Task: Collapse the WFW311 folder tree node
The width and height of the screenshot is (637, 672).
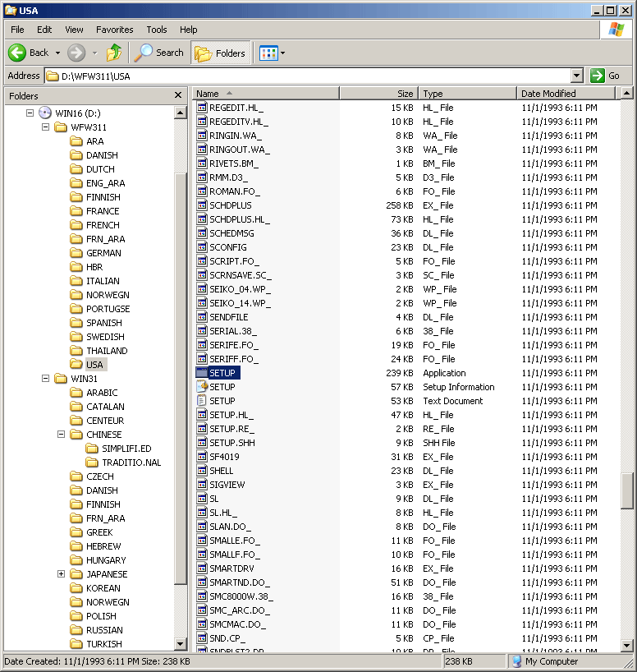Action: (x=45, y=127)
